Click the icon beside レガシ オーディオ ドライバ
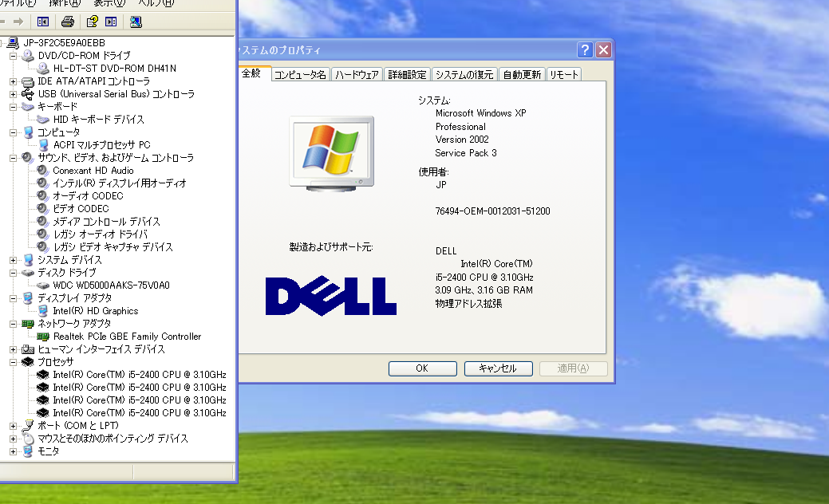The width and height of the screenshot is (829, 504). [43, 234]
